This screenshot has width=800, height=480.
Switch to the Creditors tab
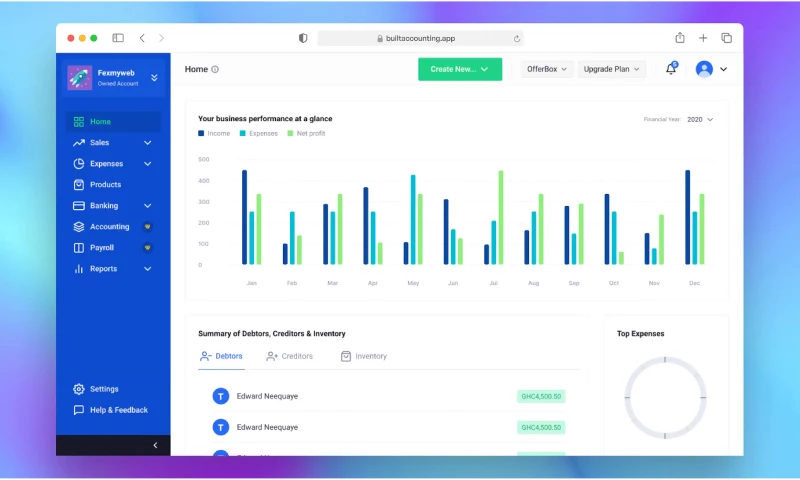coord(290,356)
